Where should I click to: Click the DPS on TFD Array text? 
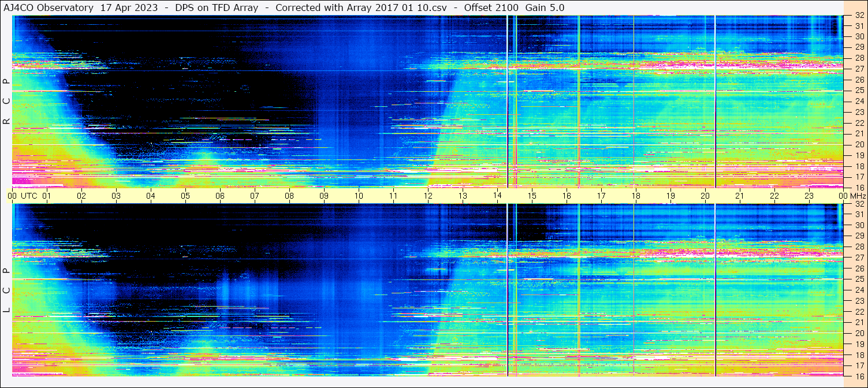(217, 8)
